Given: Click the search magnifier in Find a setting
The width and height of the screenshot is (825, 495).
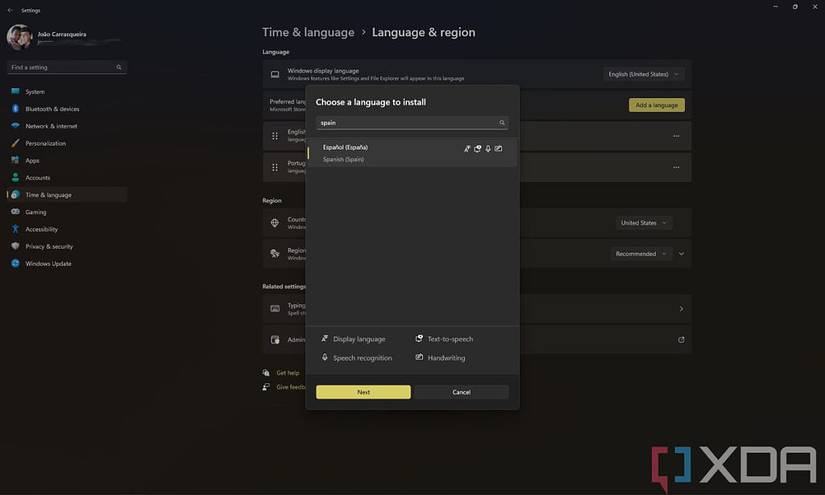Looking at the screenshot, I should point(119,67).
